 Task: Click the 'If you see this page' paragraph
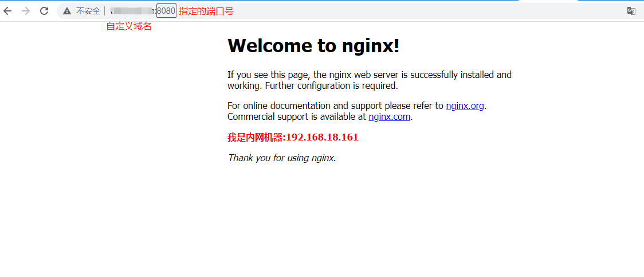click(370, 80)
